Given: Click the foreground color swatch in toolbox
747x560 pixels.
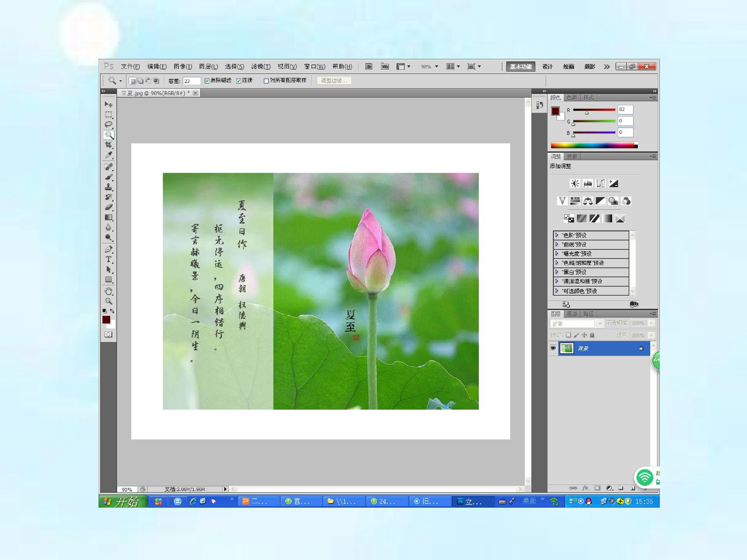Looking at the screenshot, I should click(x=106, y=319).
